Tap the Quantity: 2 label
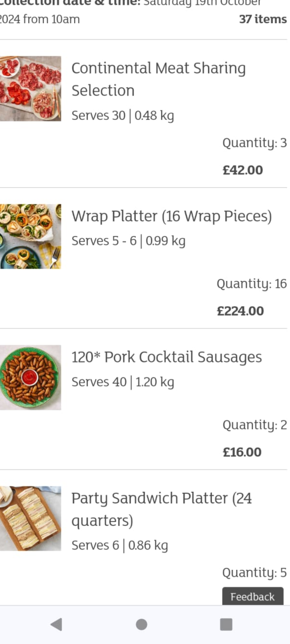This screenshot has width=290, height=644. pyautogui.click(x=255, y=425)
